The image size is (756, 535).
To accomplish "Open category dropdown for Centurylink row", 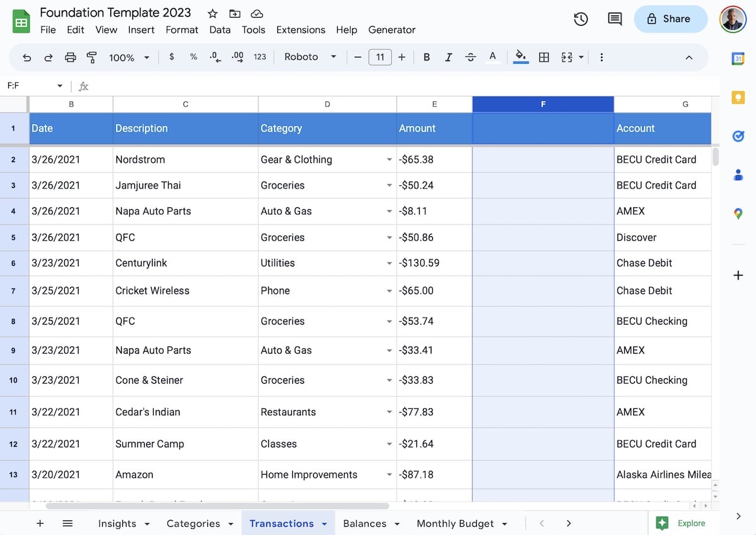I will click(x=389, y=263).
